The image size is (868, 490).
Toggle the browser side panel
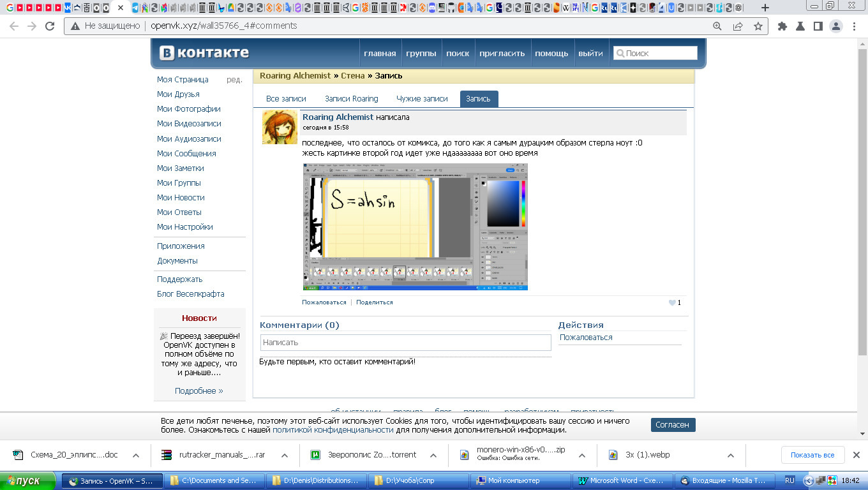pos(818,26)
